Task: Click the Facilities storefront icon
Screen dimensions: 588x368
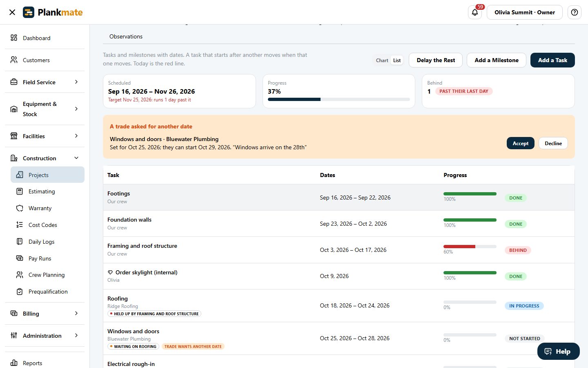Action: [14, 136]
